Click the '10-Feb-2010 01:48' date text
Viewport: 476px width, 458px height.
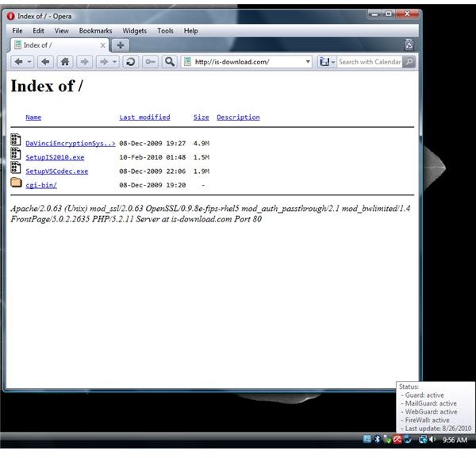152,157
